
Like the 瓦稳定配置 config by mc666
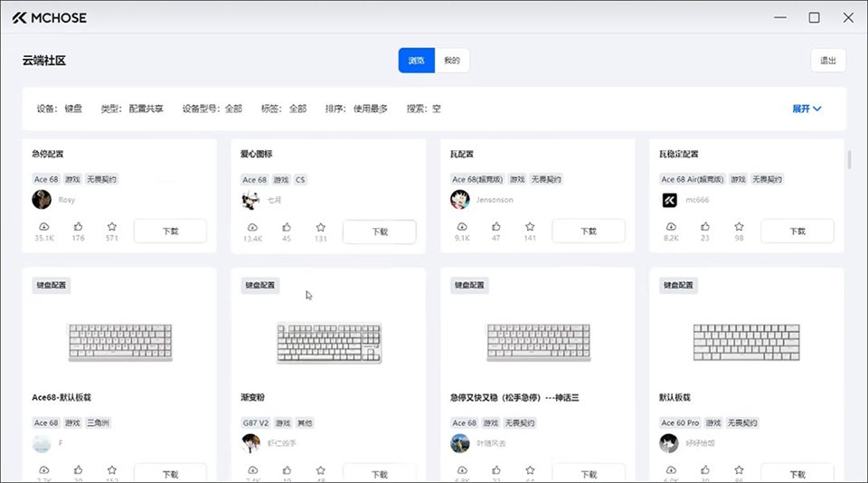705,226
